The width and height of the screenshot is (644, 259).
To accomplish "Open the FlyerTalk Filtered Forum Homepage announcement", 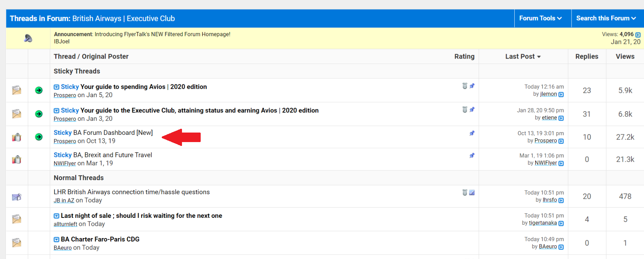I will tap(162, 34).
